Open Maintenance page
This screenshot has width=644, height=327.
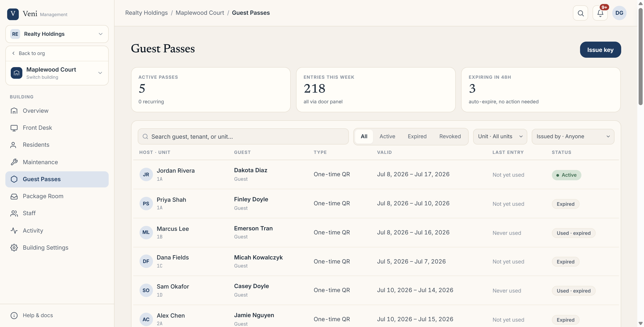tap(57, 162)
